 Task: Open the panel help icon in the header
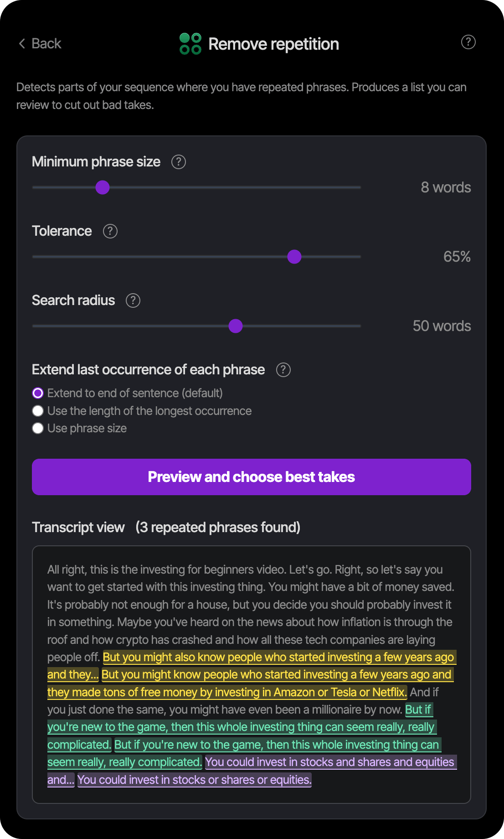point(468,42)
